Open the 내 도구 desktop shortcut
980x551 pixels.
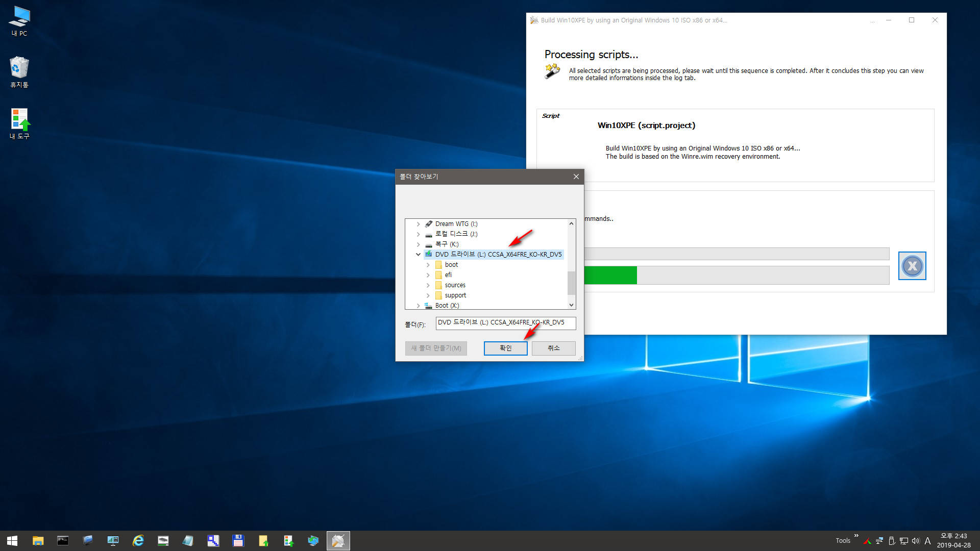click(19, 124)
